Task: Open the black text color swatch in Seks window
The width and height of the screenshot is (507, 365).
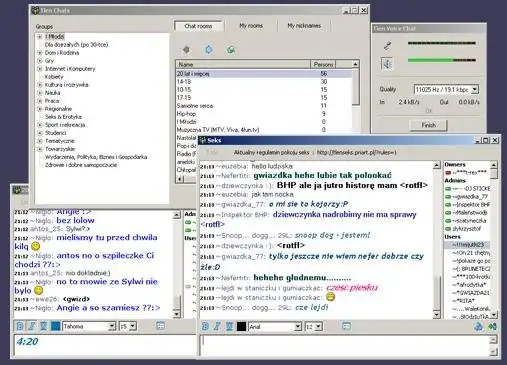Action: click(241, 326)
